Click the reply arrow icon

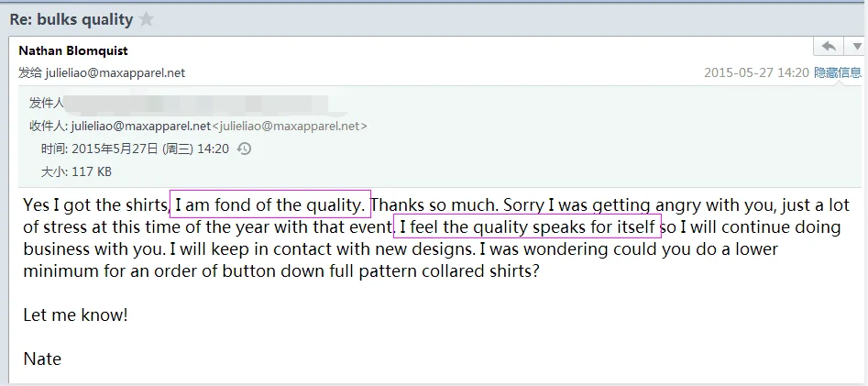(829, 47)
